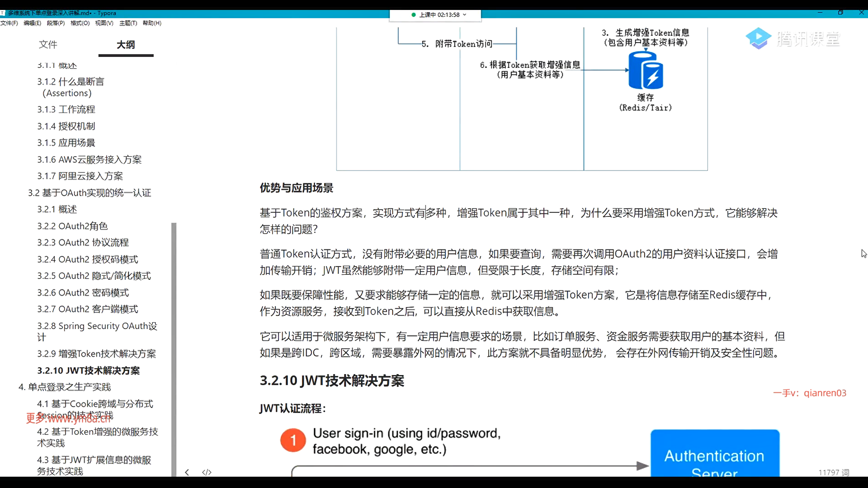Click the Redis cache database icon
Screen dimensions: 868x488
(x=646, y=71)
